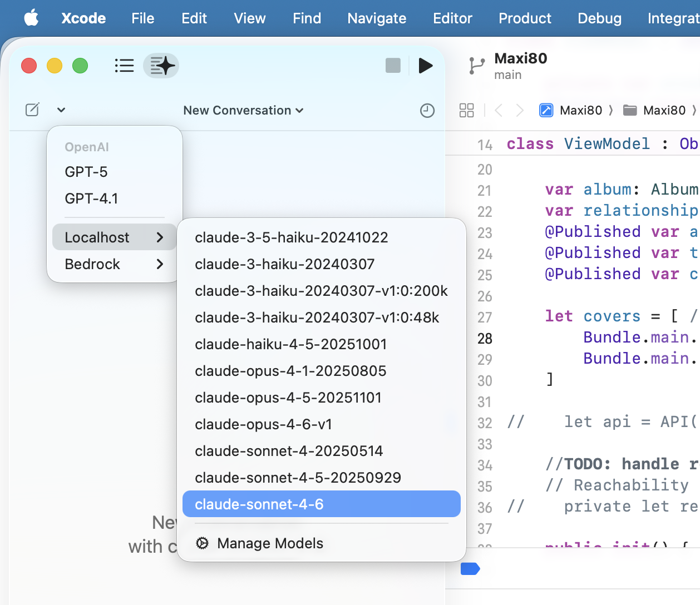This screenshot has width=700, height=605.
Task: Click the blue breakpoint marker at the bottom
Action: pos(470,568)
